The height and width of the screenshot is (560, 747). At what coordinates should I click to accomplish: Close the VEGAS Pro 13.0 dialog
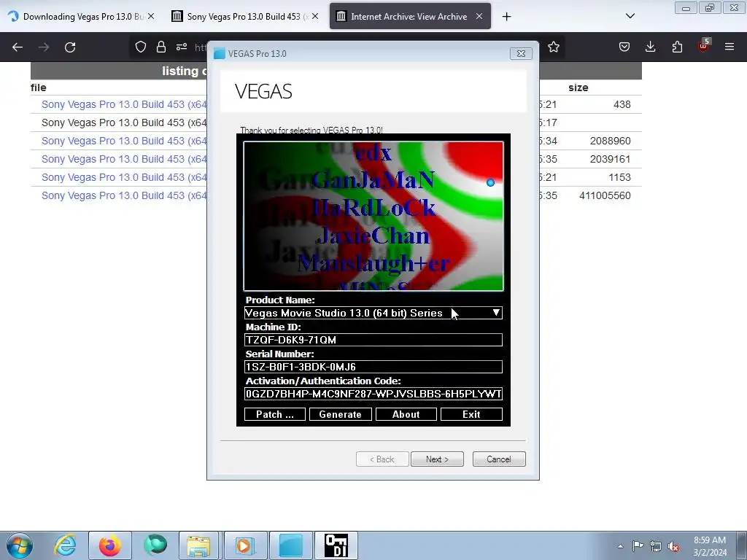[521, 53]
